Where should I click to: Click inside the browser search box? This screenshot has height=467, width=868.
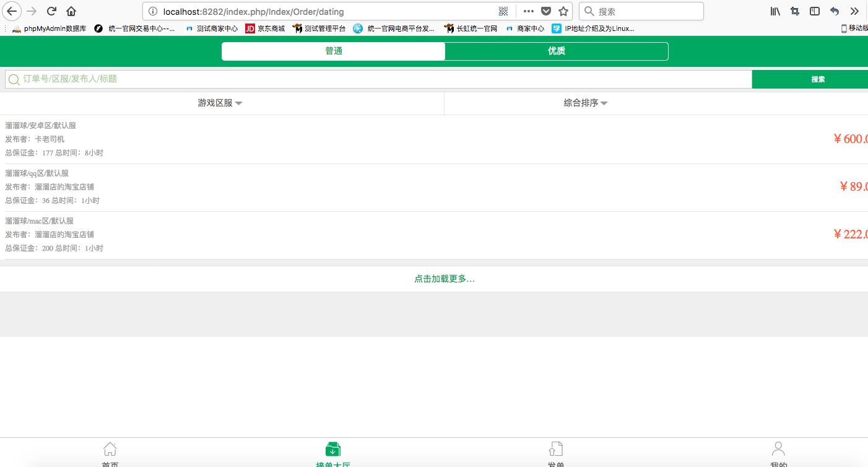(x=641, y=11)
